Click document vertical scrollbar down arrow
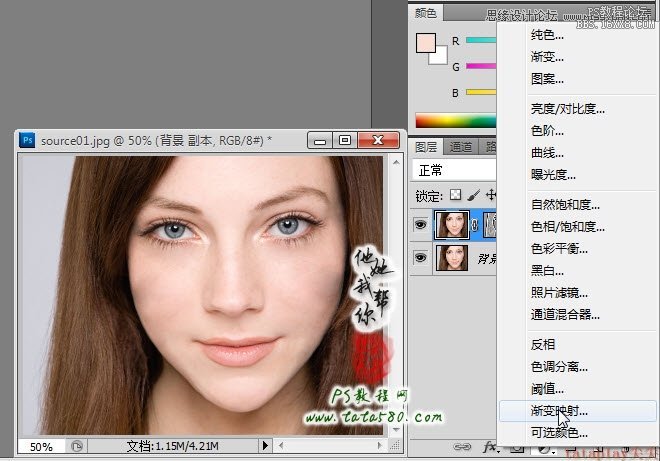660x461 pixels. point(396,430)
